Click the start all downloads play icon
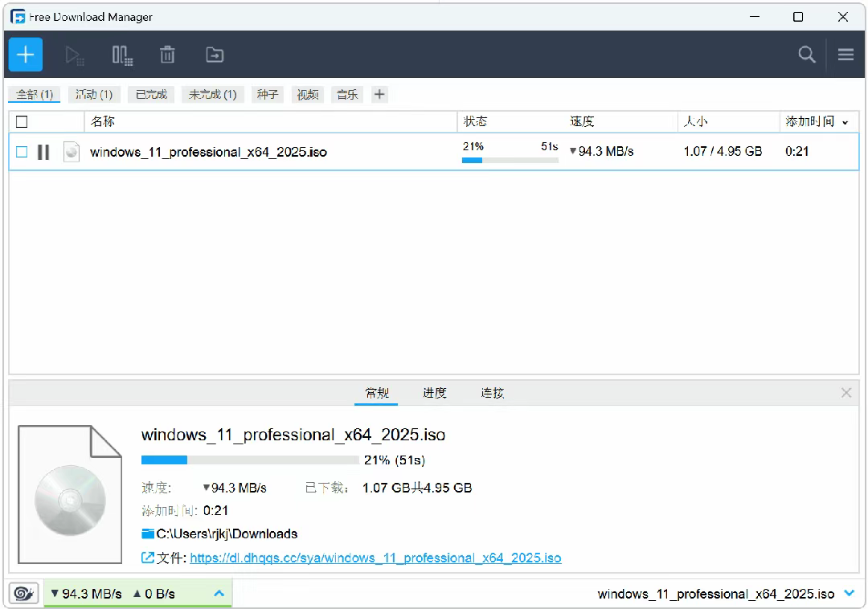Image resolution: width=868 pixels, height=609 pixels. click(x=74, y=55)
